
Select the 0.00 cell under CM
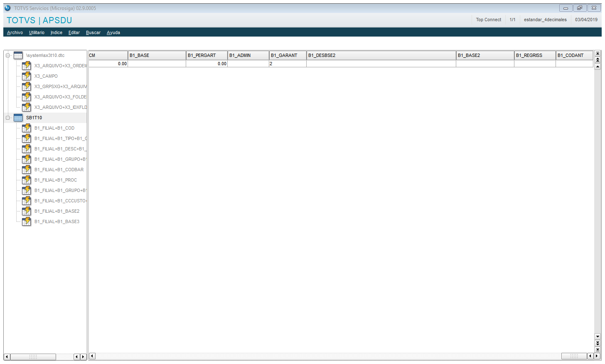(x=108, y=64)
